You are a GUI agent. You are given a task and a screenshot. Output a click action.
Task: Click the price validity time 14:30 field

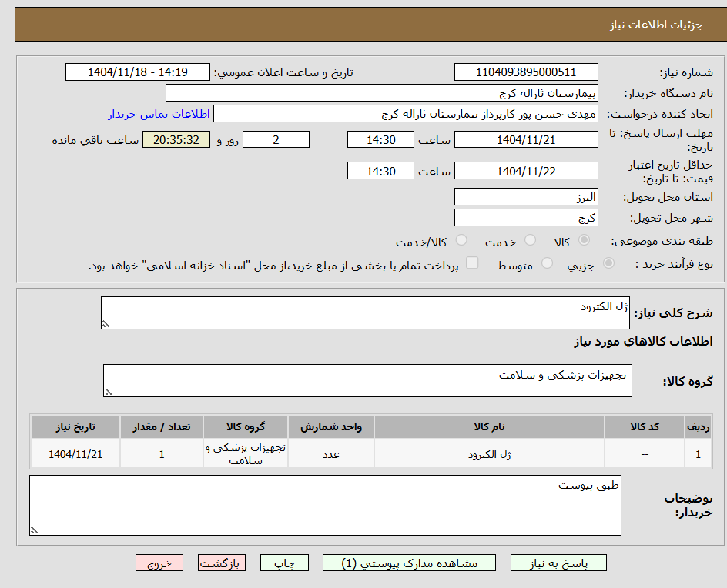380,171
